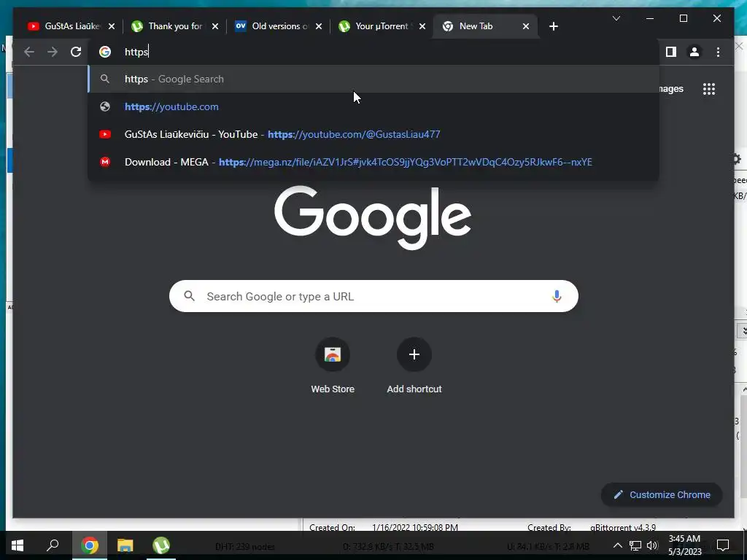The image size is (747, 560).
Task: Open the Google apps grid
Action: point(709,89)
